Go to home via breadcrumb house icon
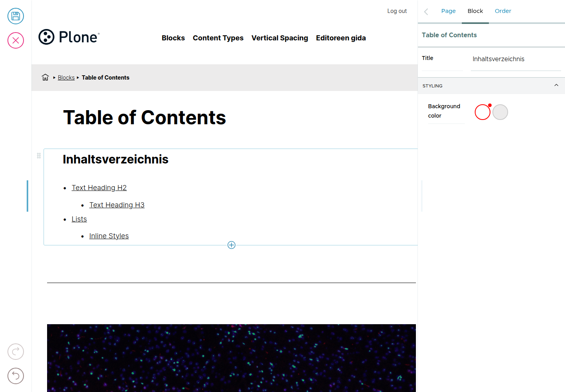This screenshot has height=392, width=565. point(46,77)
